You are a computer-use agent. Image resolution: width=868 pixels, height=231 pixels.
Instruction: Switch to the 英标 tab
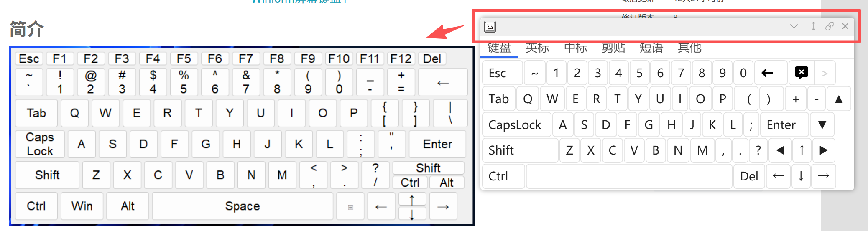[537, 48]
